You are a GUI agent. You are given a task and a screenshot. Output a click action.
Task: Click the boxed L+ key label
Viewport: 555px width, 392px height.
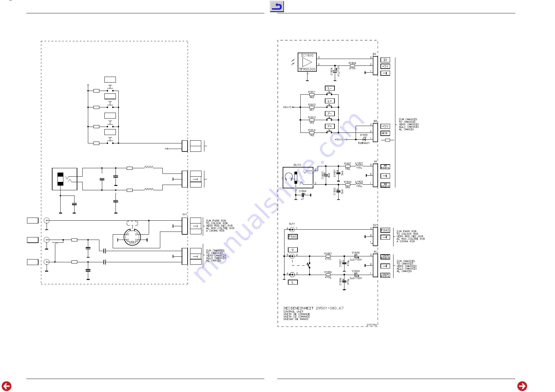coord(330,101)
